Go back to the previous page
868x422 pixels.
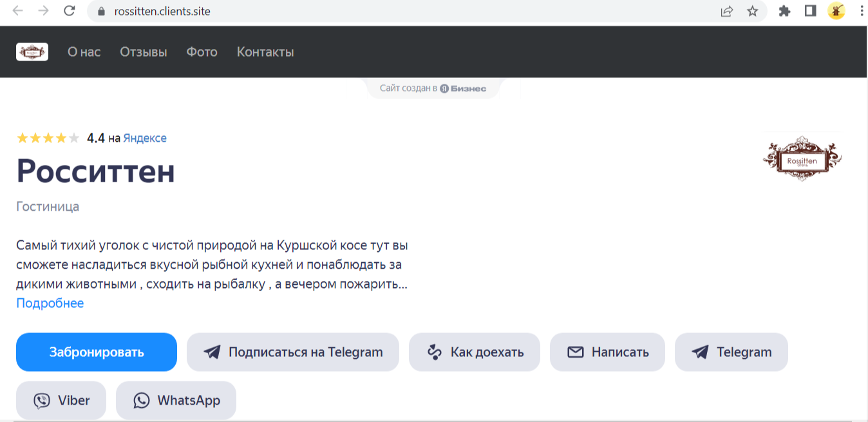[x=18, y=11]
